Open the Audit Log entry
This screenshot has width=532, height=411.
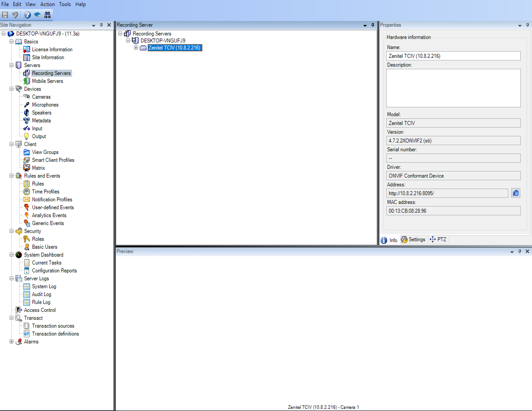pyautogui.click(x=42, y=295)
